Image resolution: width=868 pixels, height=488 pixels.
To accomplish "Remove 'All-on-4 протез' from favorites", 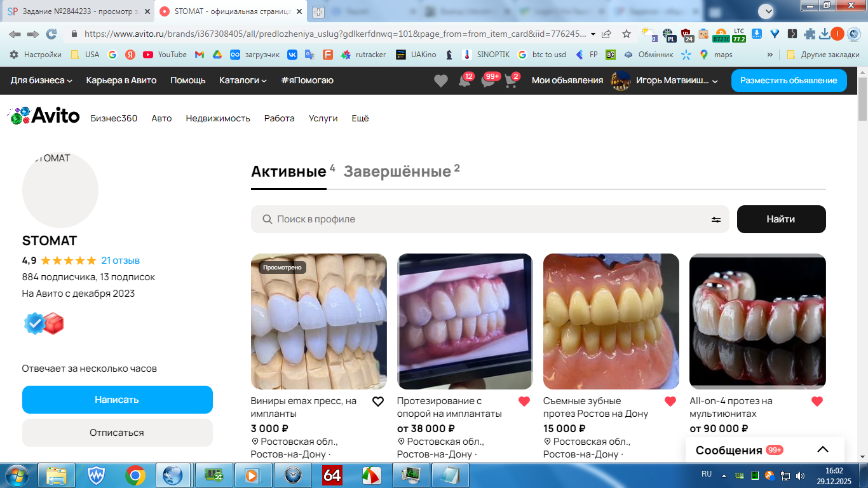I will click(x=817, y=402).
